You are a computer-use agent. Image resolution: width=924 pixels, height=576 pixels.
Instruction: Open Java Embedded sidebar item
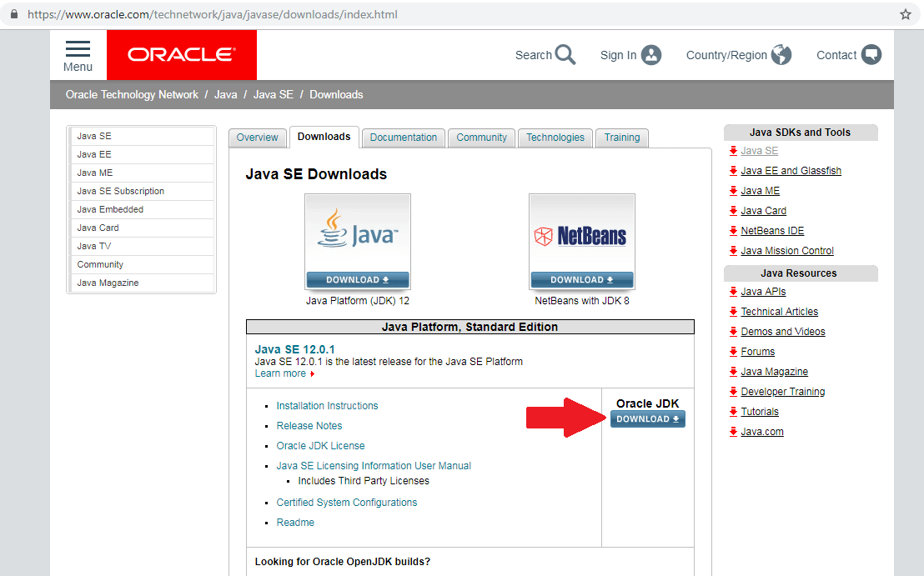pyautogui.click(x=142, y=209)
